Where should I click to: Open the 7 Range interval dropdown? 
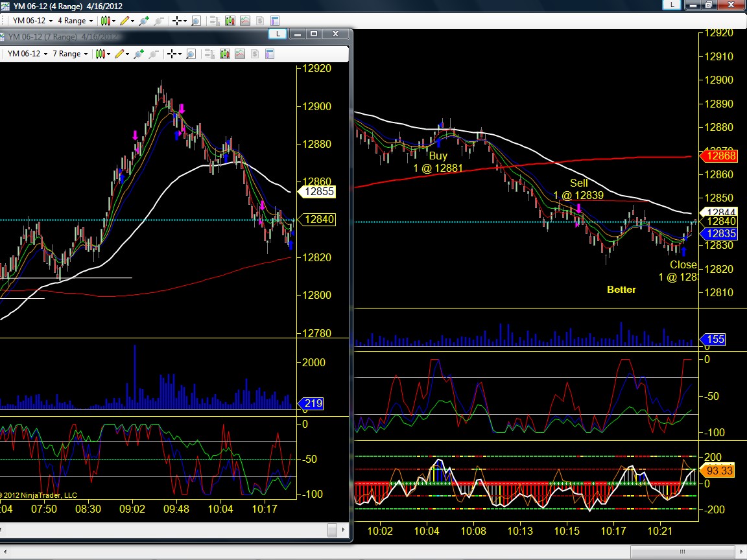(x=70, y=54)
